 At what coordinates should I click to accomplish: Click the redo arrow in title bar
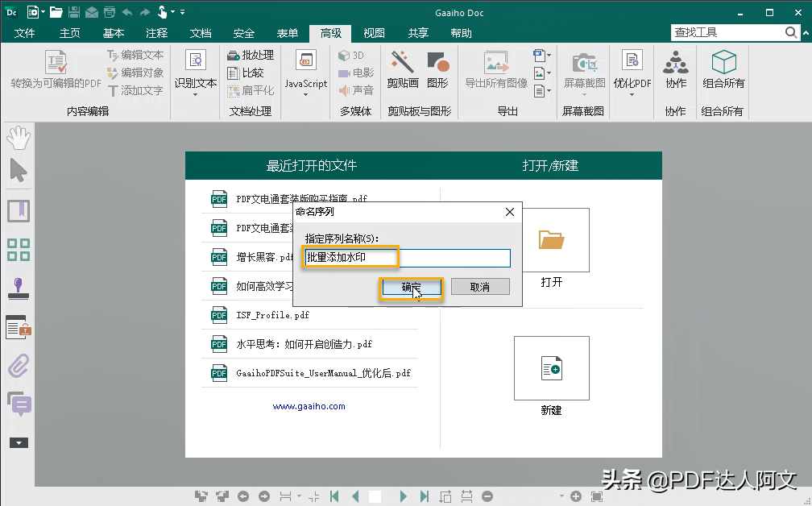[145, 12]
